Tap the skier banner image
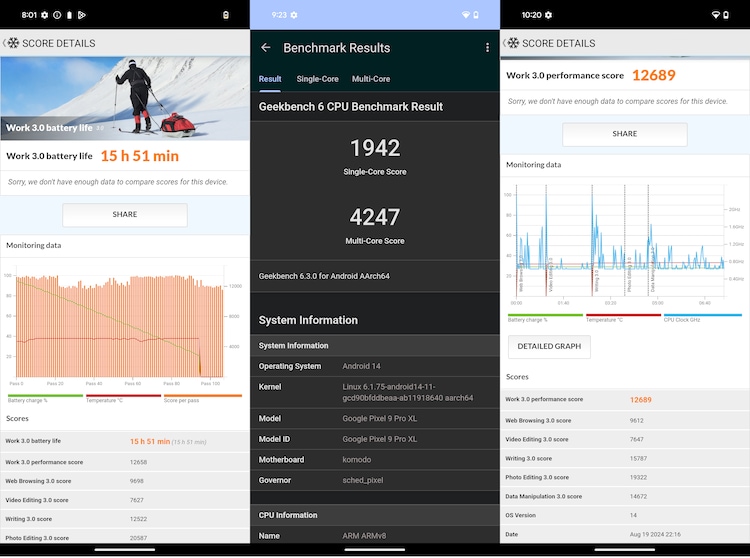750x558 pixels. click(x=124, y=98)
